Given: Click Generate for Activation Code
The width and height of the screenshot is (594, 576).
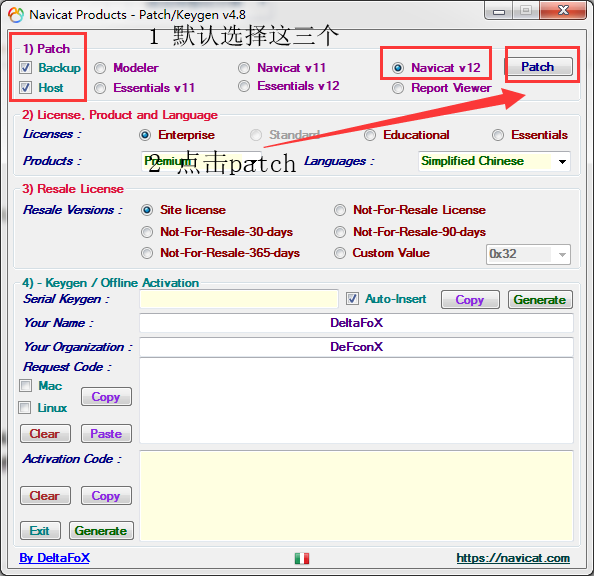Looking at the screenshot, I should pos(101,531).
